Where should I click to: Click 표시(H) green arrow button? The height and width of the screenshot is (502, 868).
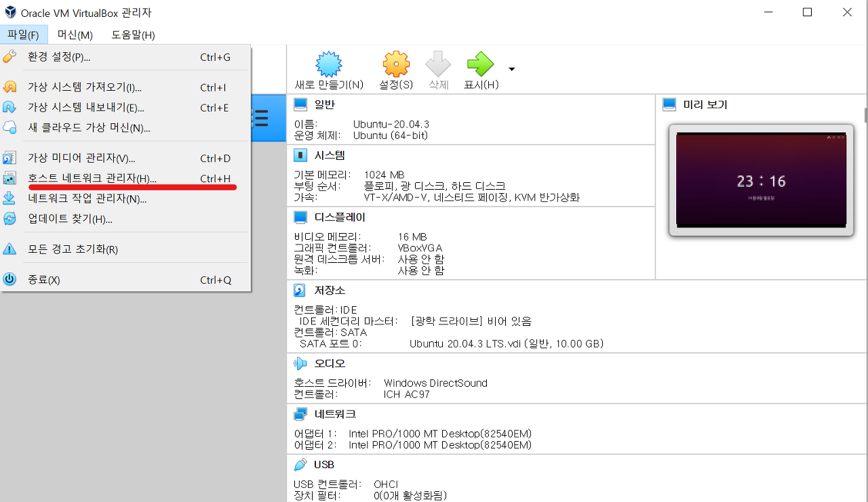481,70
